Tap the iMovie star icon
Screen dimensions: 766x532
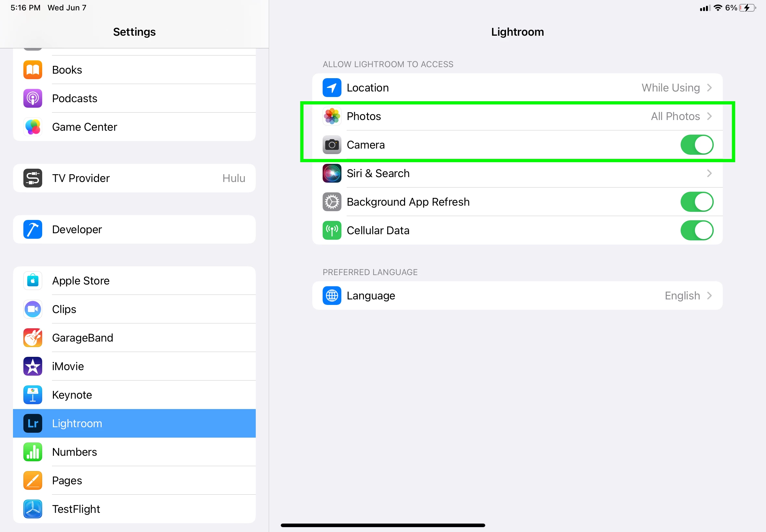[33, 366]
